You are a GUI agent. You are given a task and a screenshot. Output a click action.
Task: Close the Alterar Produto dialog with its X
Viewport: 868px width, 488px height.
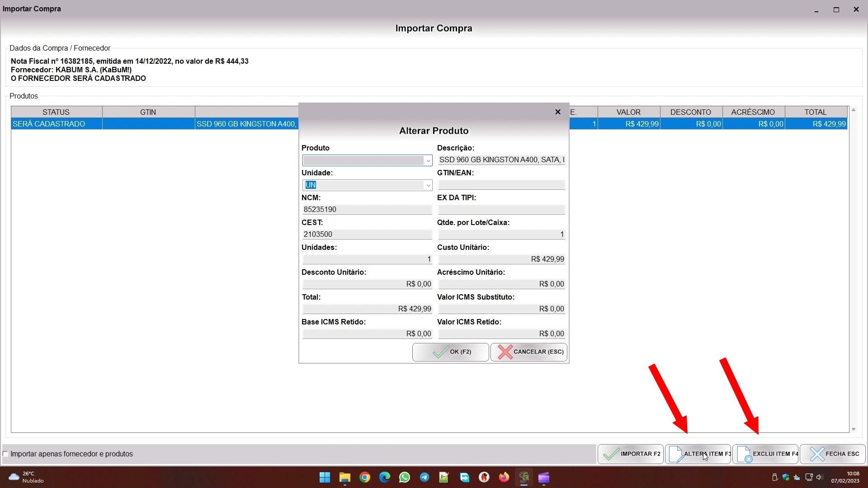(557, 112)
